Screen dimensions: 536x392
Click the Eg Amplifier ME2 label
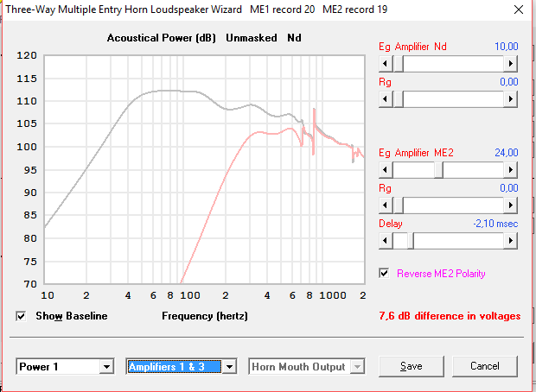(x=416, y=153)
